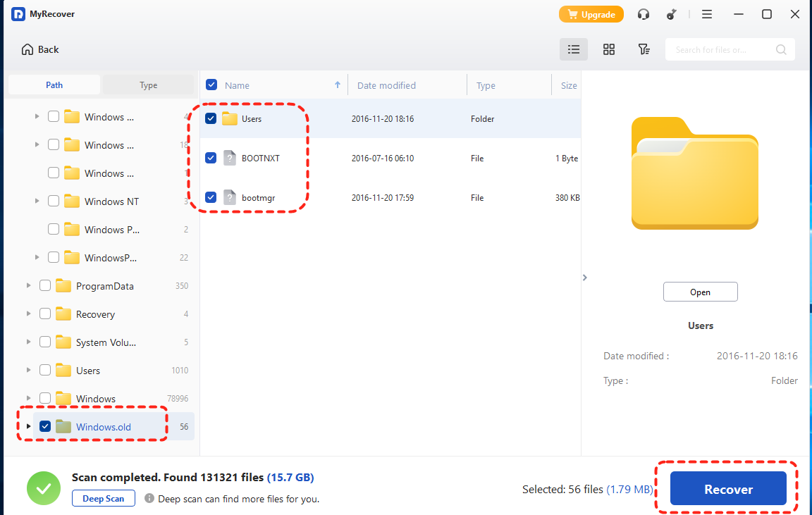
Task: Select the Path tab
Action: [x=54, y=85]
